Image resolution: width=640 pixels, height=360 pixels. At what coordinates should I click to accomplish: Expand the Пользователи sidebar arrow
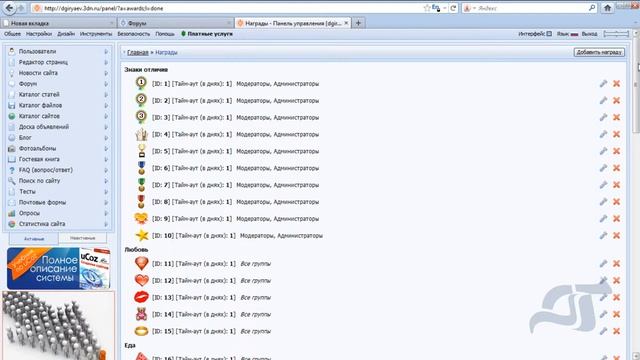point(106,51)
